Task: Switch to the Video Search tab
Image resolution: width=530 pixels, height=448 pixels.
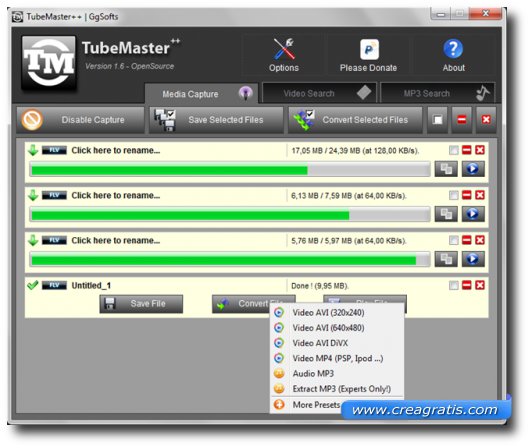Action: tap(319, 93)
